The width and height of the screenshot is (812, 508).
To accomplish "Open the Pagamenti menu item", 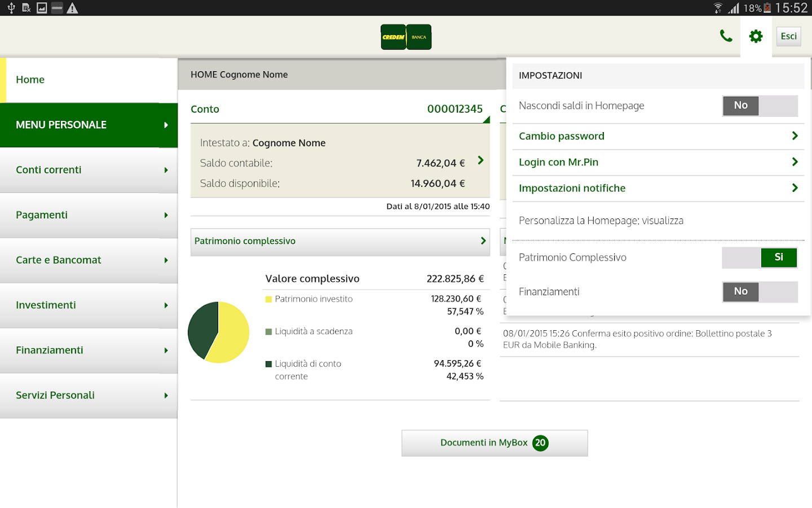I will 89,215.
